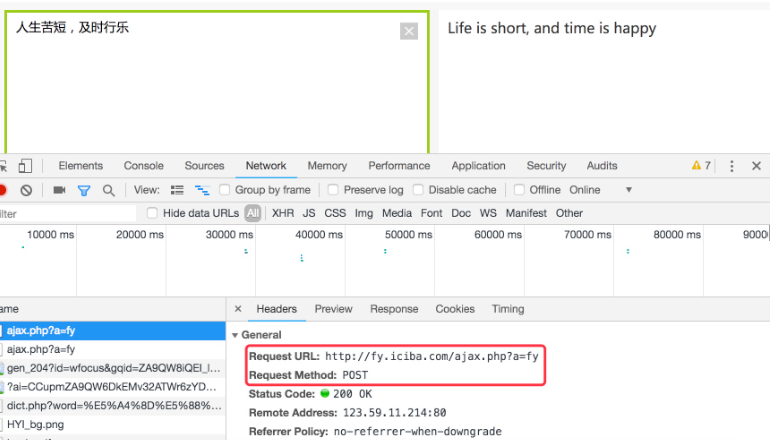Stop recording network log
Screen dimensions: 778x440
(x=3, y=190)
